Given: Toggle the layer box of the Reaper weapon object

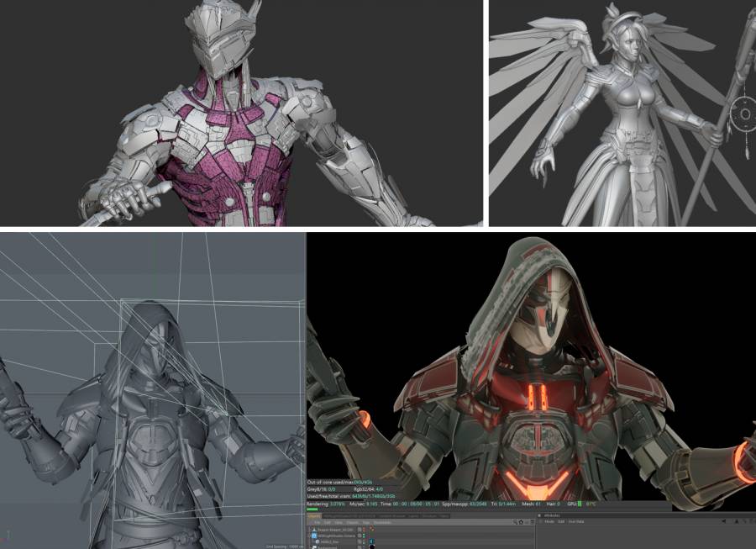Looking at the screenshot, I should [359, 529].
